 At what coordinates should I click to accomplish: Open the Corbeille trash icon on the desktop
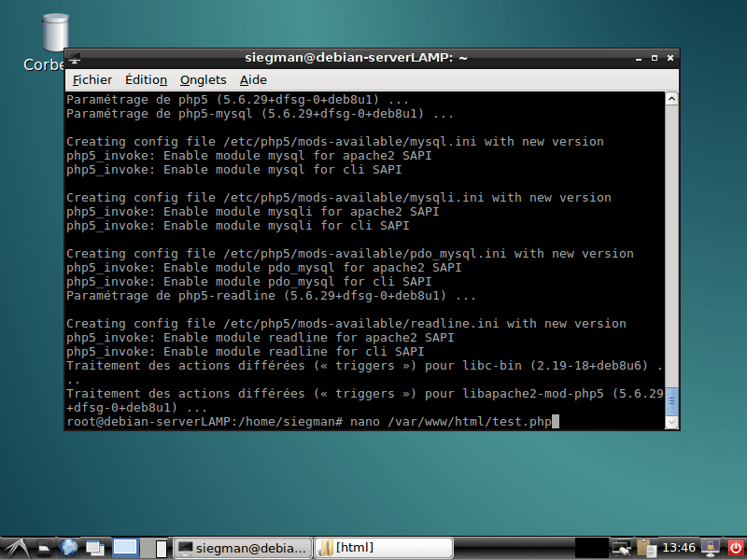(x=51, y=33)
